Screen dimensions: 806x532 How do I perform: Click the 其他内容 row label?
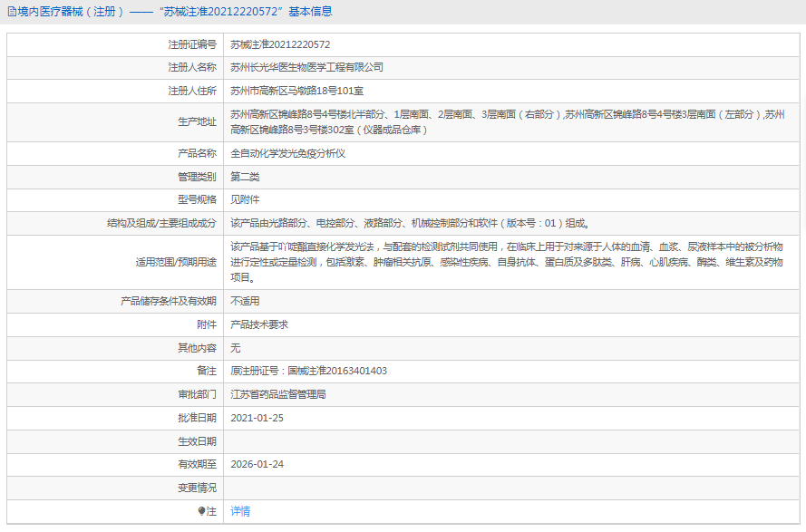(198, 348)
